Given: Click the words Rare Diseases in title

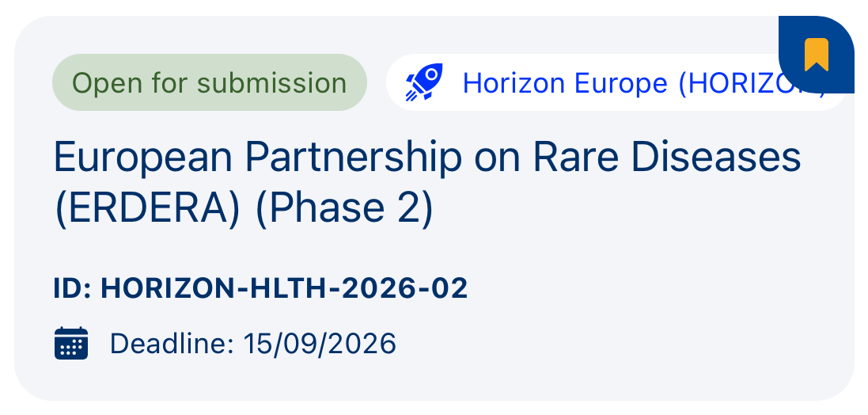Looking at the screenshot, I should click(x=667, y=157).
